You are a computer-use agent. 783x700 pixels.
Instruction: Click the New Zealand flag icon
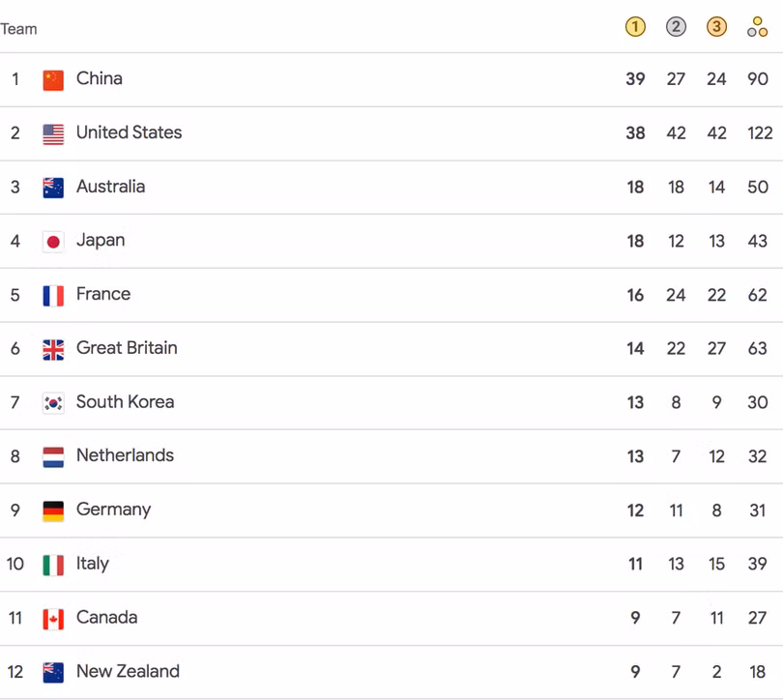[x=53, y=670]
